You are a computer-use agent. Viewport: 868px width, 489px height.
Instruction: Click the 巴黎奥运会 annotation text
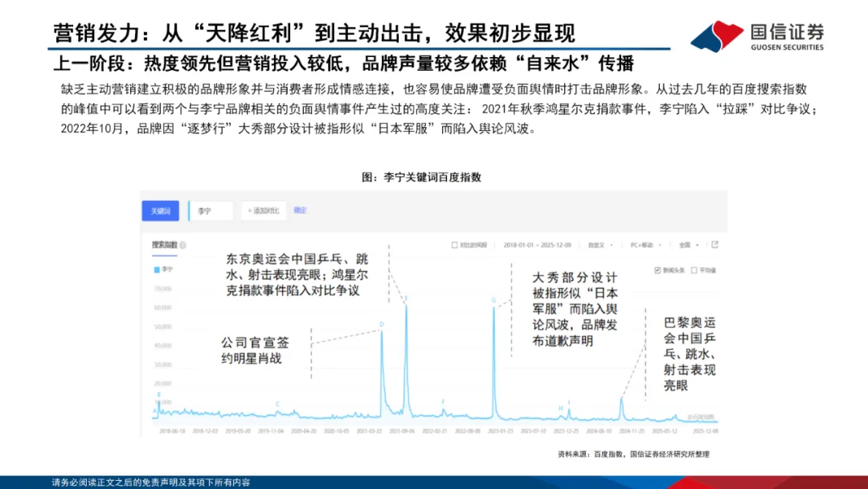coord(690,354)
